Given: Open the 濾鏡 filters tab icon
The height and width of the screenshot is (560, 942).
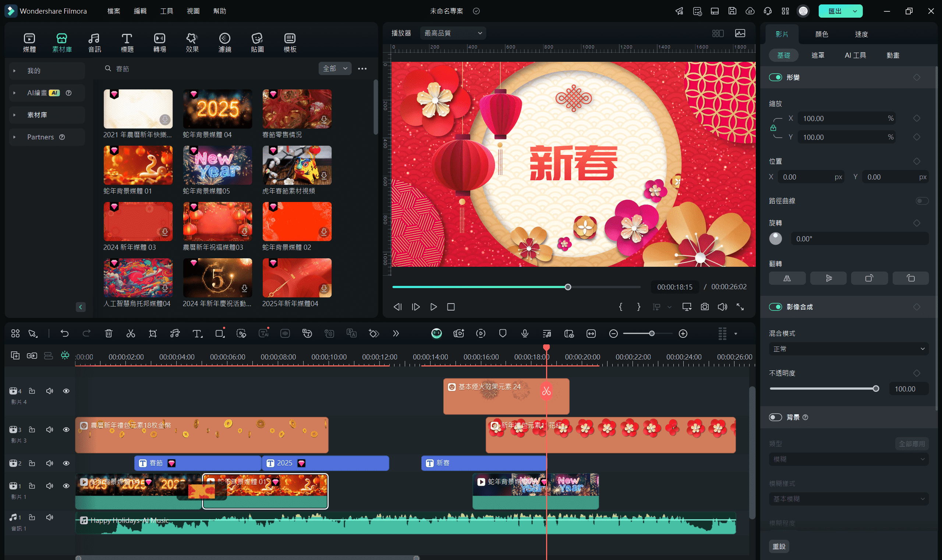Looking at the screenshot, I should [x=224, y=42].
